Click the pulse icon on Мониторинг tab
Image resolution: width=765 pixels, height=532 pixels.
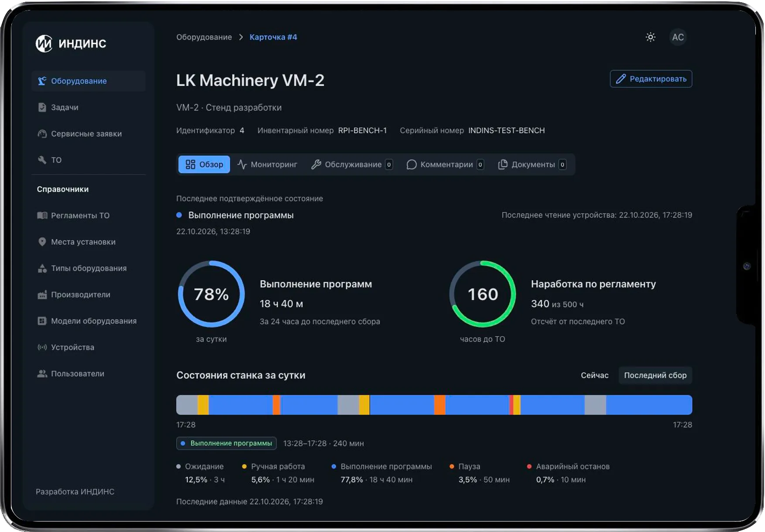click(242, 165)
